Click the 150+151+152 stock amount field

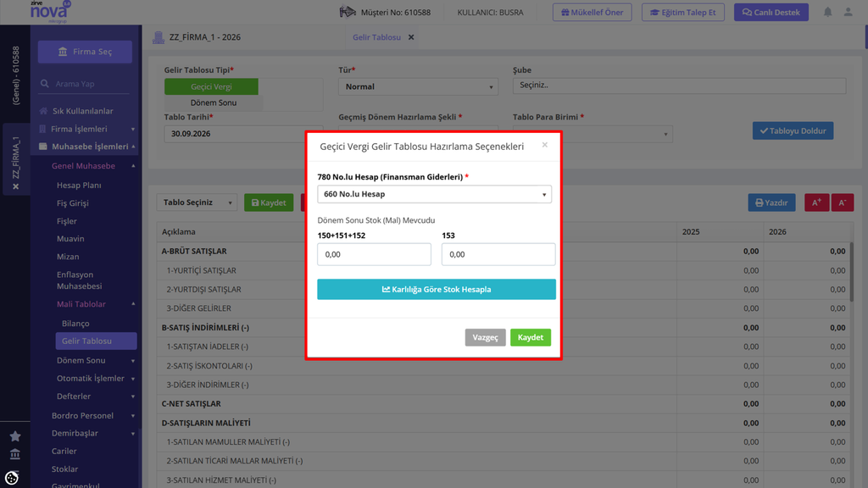pos(374,254)
